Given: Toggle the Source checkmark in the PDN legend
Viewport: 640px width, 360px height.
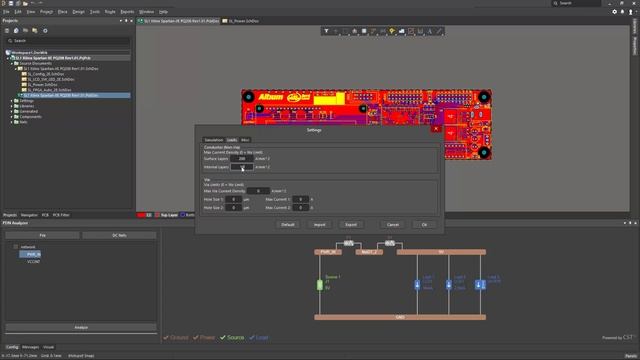Looking at the screenshot, I should (222, 338).
